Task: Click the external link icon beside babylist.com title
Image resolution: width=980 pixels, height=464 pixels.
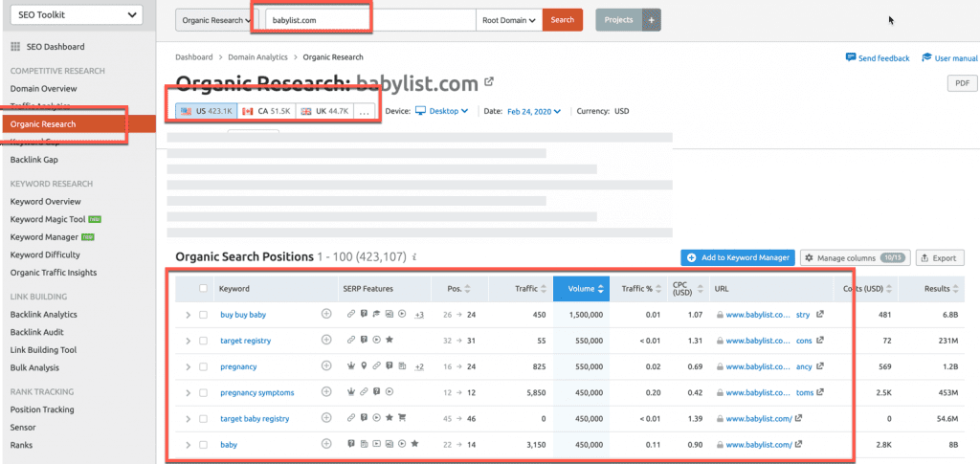Action: coord(489,82)
